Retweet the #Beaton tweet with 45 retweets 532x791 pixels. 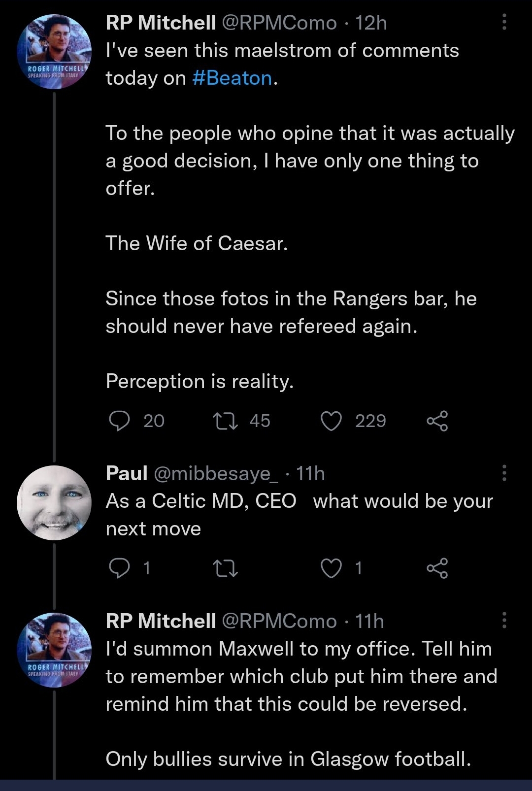[225, 421]
